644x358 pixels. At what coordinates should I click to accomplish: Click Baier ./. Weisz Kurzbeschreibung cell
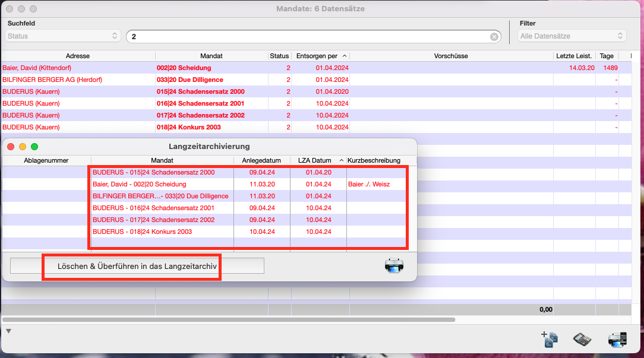coord(369,184)
